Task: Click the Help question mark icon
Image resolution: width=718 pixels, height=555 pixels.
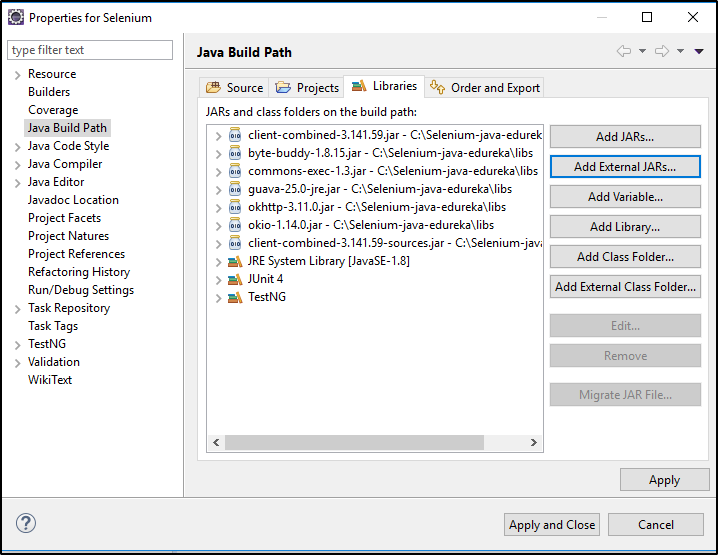Action: click(x=26, y=523)
